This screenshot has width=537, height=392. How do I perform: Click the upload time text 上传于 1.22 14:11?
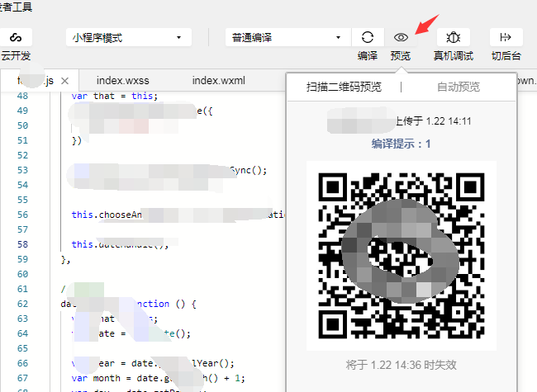click(433, 121)
